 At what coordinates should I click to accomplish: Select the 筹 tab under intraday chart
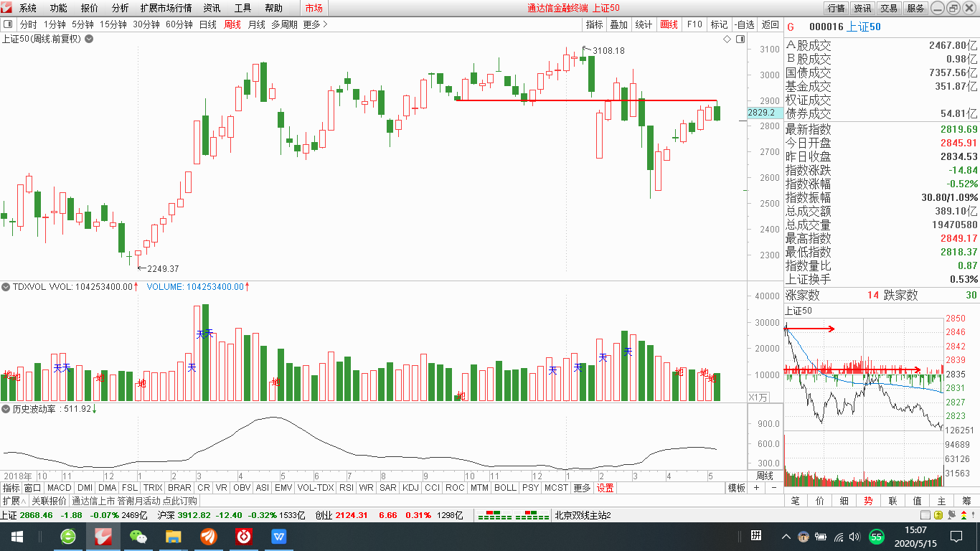click(966, 501)
